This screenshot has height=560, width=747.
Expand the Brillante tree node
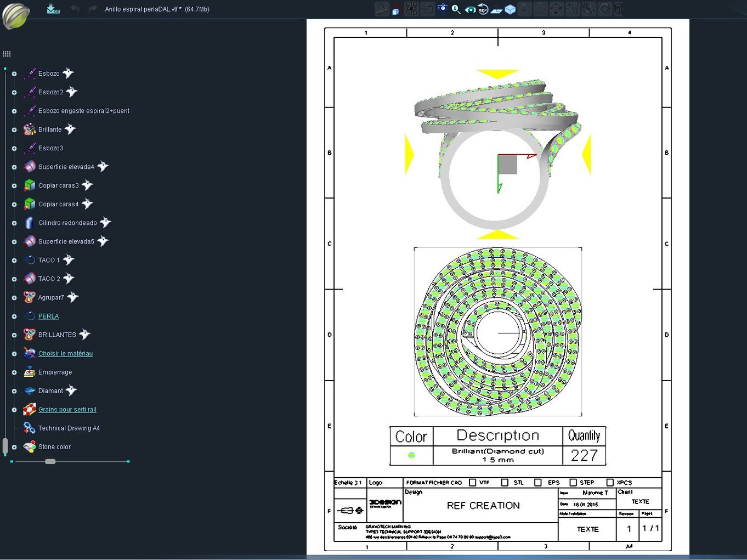pyautogui.click(x=14, y=129)
